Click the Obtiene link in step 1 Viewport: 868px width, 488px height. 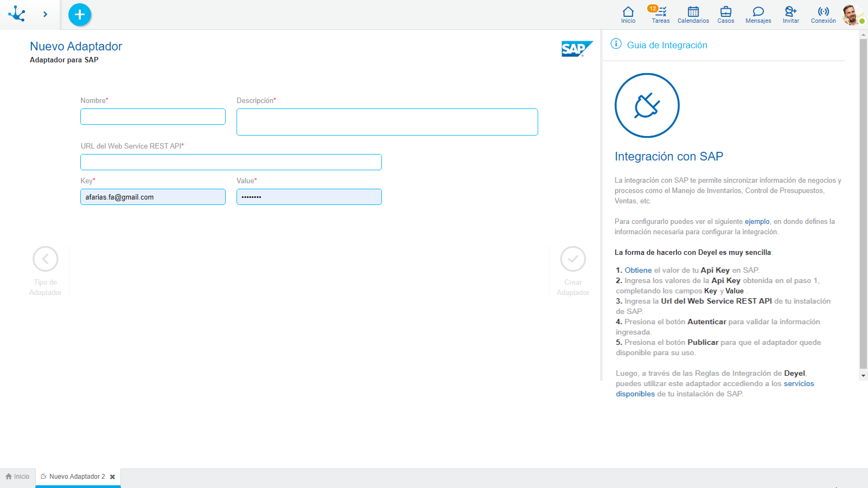[638, 270]
